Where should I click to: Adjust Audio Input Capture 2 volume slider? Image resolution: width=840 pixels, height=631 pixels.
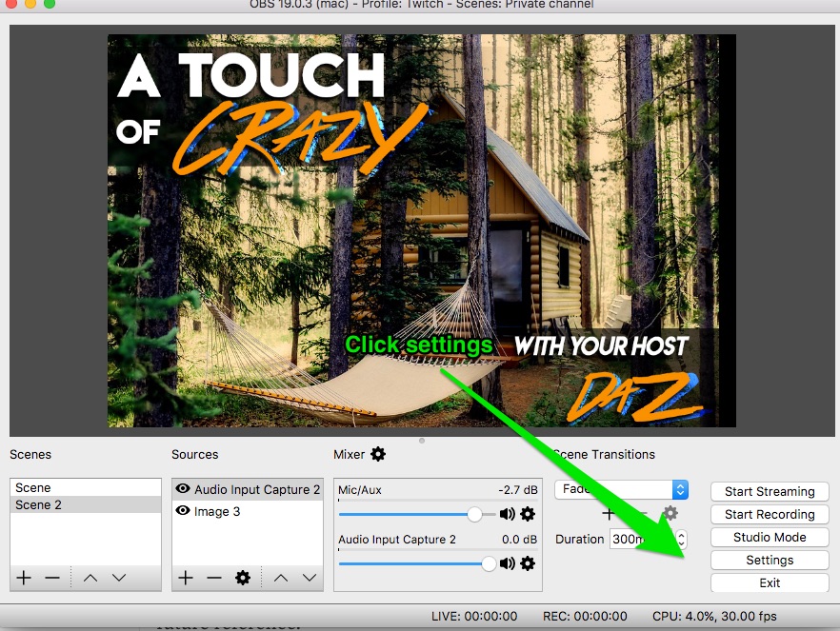click(x=489, y=563)
